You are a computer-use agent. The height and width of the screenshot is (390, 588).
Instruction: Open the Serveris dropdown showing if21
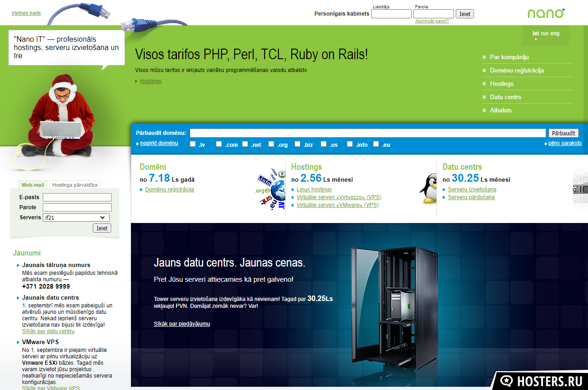click(x=76, y=217)
